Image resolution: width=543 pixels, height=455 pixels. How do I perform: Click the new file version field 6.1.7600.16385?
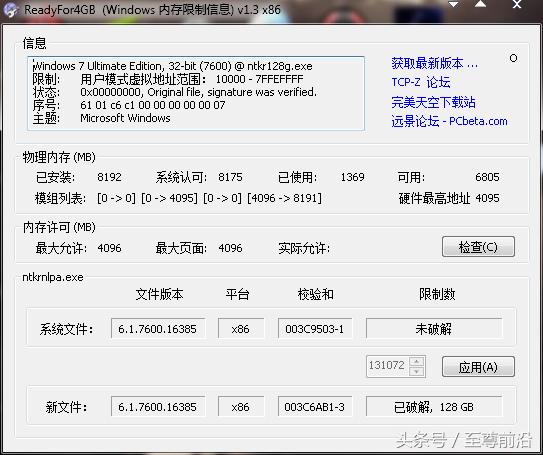(x=158, y=407)
